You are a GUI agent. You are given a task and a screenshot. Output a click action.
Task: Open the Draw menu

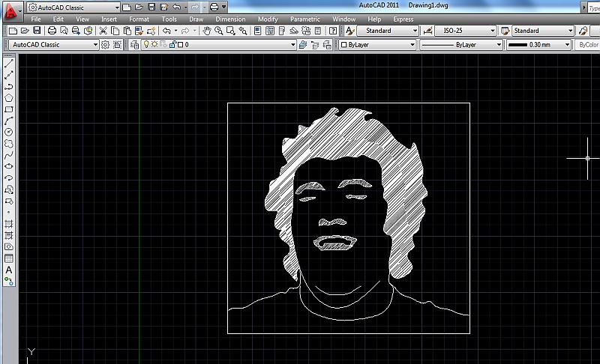coord(196,19)
